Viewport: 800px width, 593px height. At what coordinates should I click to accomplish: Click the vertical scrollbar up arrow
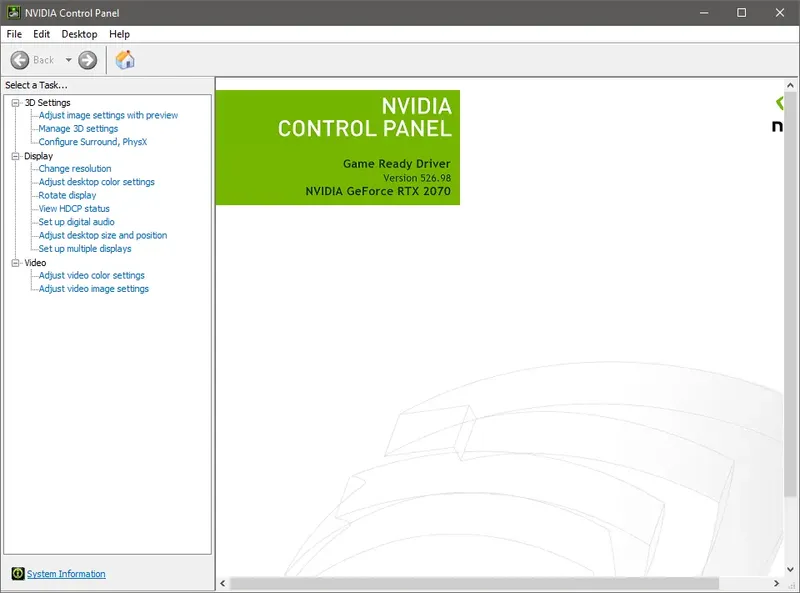tap(790, 85)
